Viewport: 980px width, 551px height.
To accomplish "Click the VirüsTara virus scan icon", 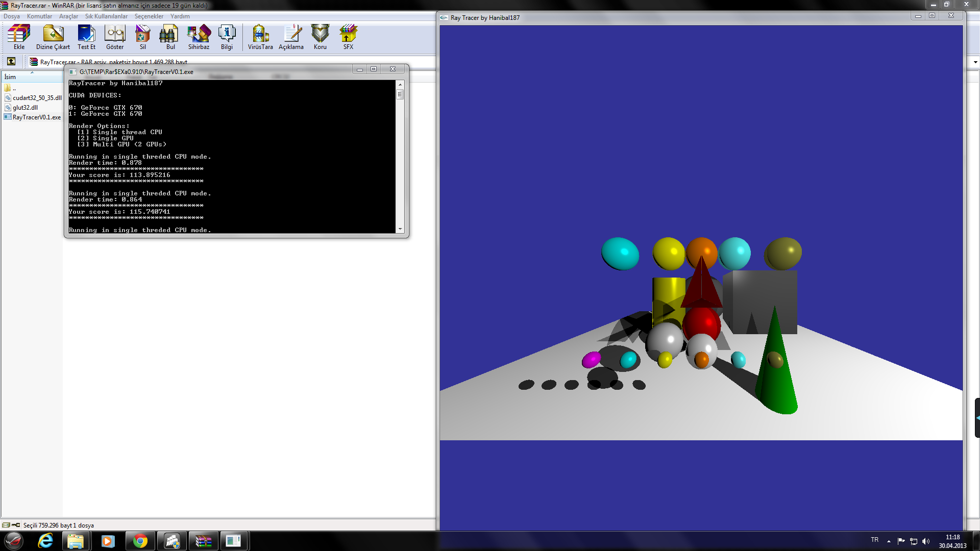I will 260,37.
